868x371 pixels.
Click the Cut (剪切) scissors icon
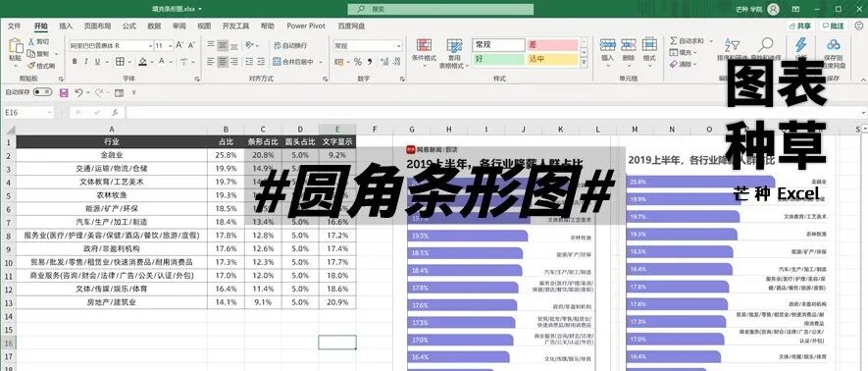[31, 41]
